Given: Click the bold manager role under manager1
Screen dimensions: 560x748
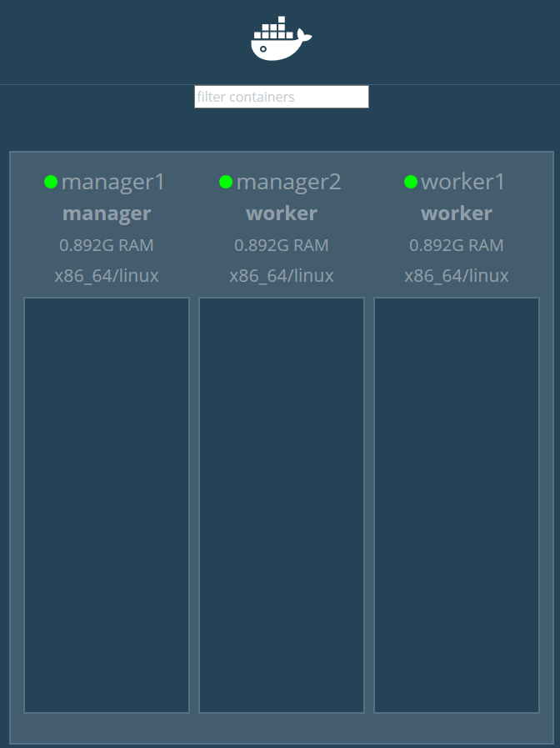Looking at the screenshot, I should point(107,213).
